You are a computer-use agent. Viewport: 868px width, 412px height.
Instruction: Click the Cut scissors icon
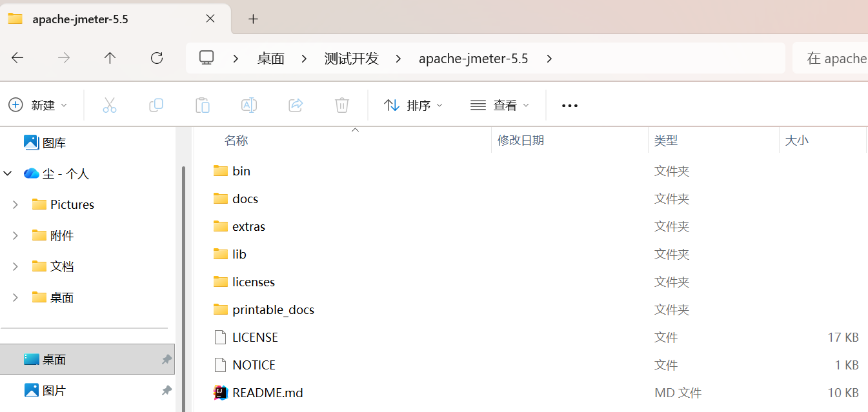pyautogui.click(x=110, y=105)
